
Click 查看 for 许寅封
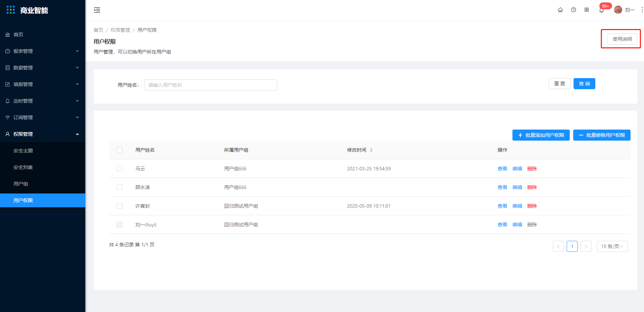coord(502,206)
